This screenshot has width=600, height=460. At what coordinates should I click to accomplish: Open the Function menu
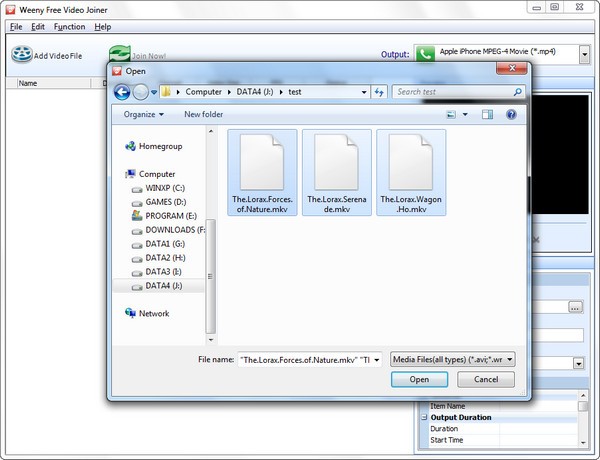click(69, 26)
